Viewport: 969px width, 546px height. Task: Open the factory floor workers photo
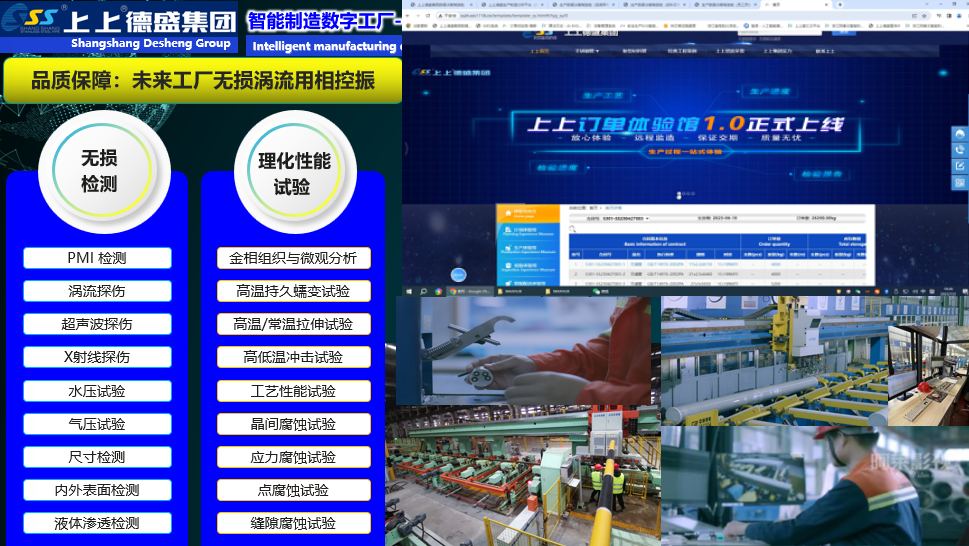coord(523,476)
